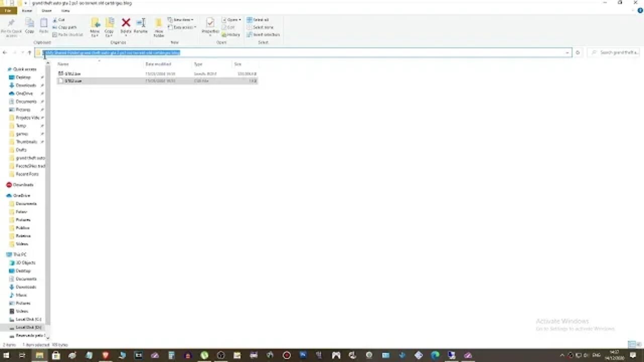Open Downloads with the red icon

pyautogui.click(x=20, y=185)
